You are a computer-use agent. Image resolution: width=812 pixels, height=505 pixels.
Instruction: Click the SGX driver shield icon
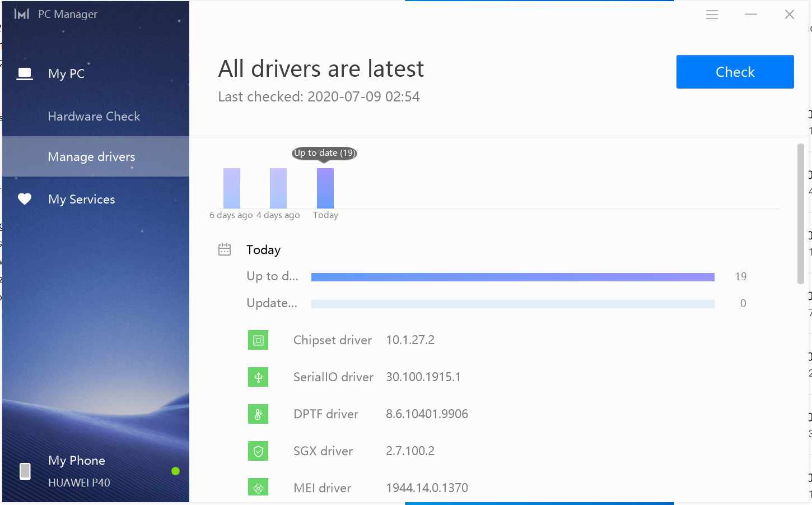pyautogui.click(x=258, y=451)
